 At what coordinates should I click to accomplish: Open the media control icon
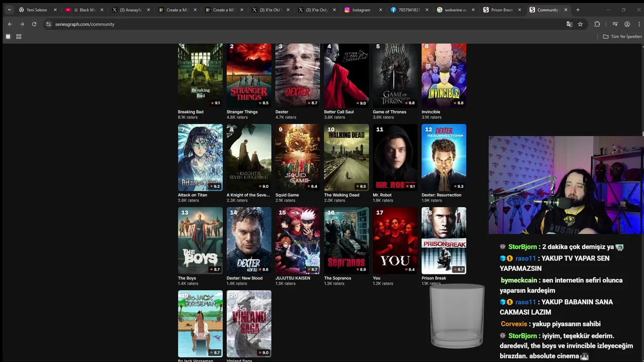[615, 24]
